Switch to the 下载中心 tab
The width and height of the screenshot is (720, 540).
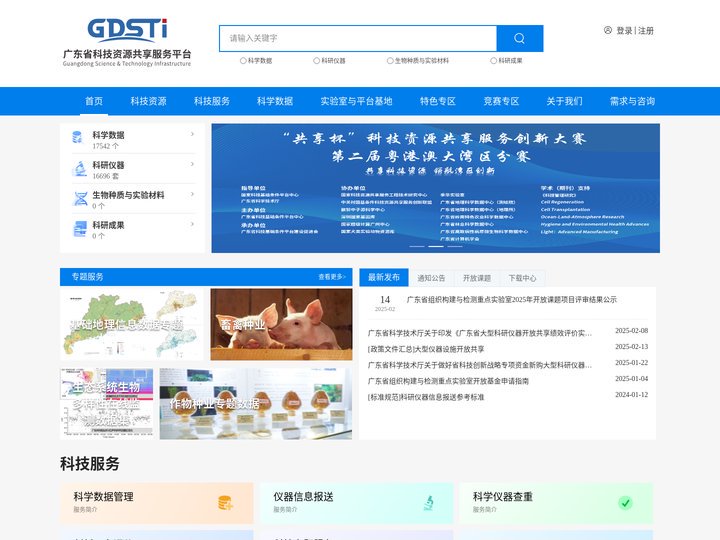(522, 278)
